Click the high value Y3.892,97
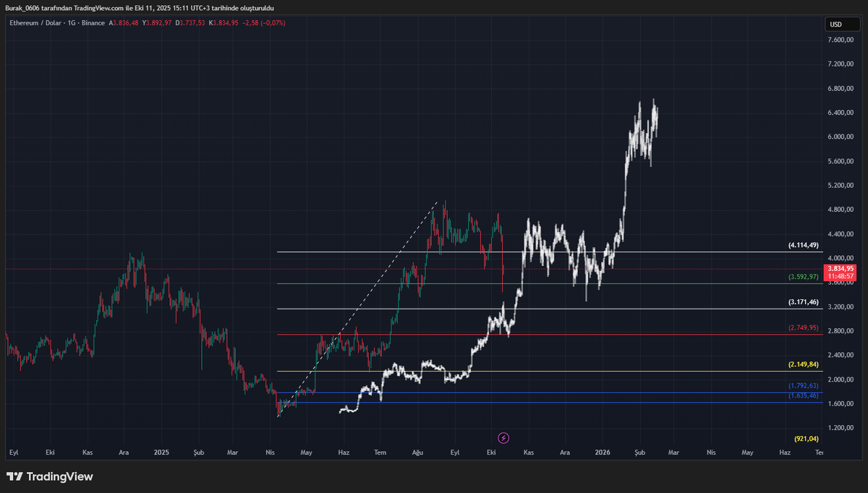The width and height of the screenshot is (868, 493). click(157, 23)
